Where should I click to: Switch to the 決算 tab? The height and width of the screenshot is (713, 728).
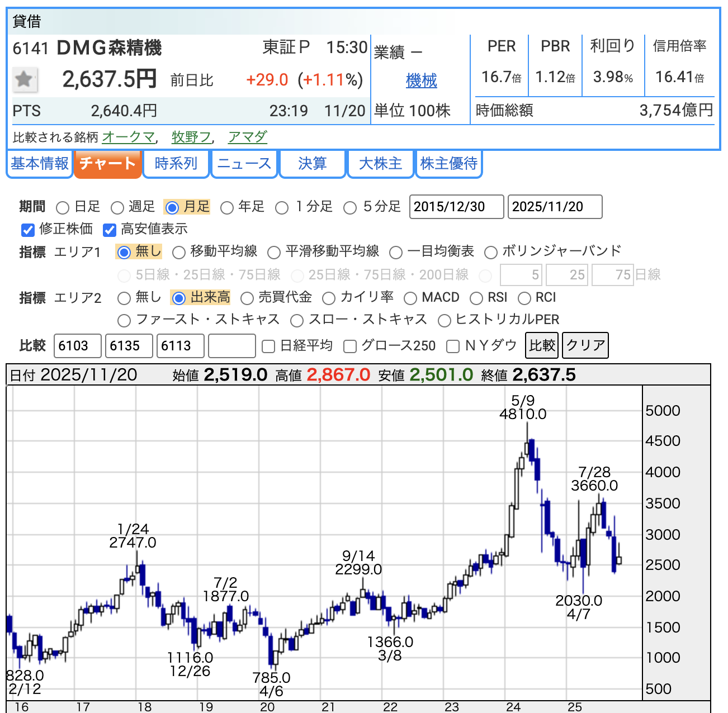click(x=312, y=164)
